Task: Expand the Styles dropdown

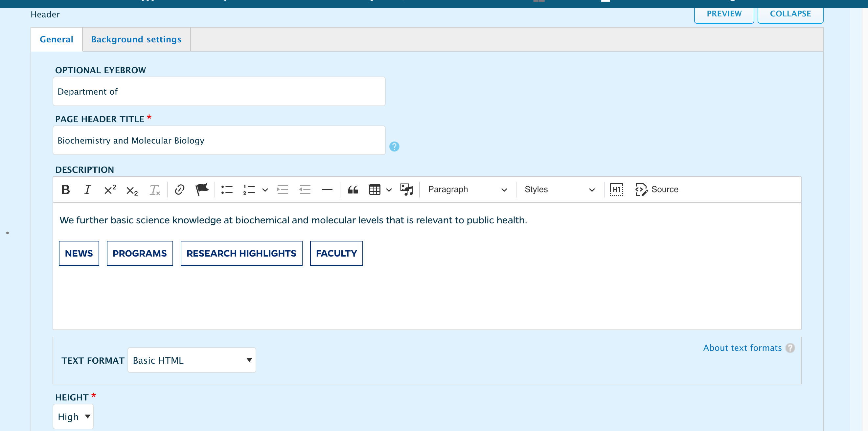Action: [x=559, y=190]
